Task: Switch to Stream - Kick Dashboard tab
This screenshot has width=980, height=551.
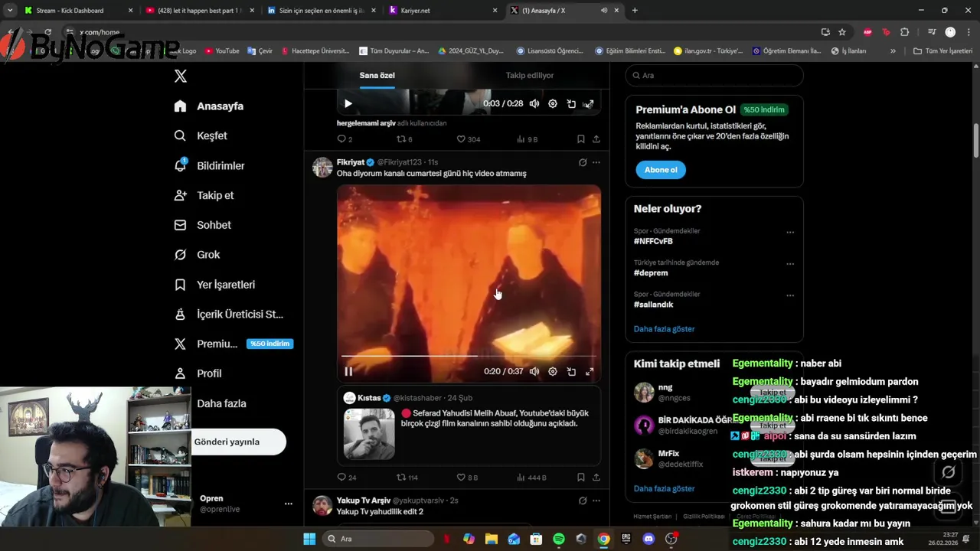Action: coord(77,11)
